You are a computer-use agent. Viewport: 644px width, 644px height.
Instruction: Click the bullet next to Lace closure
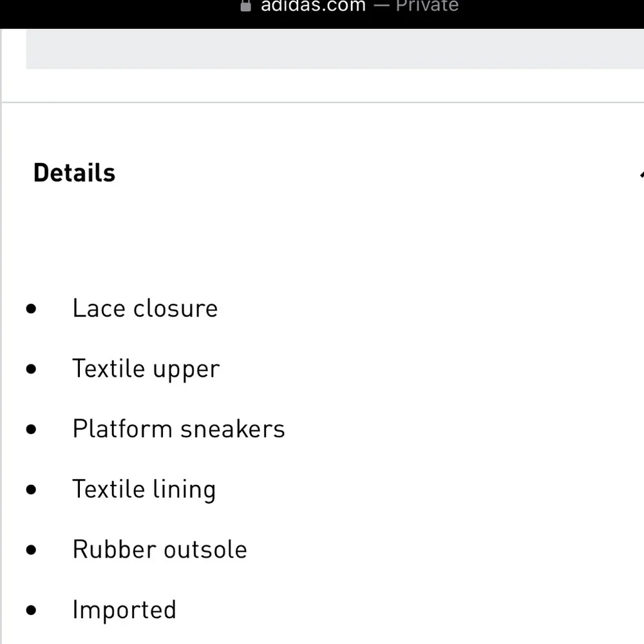click(31, 308)
